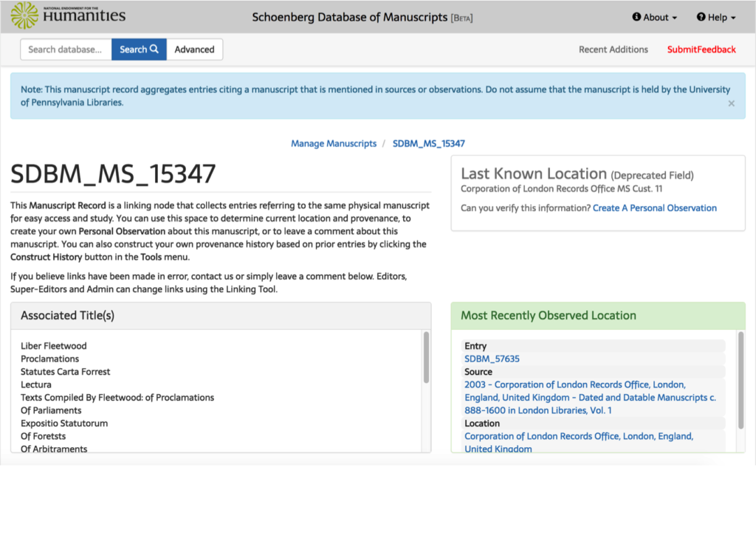Click the 'Source' field label
756x538 pixels.
[x=478, y=372]
